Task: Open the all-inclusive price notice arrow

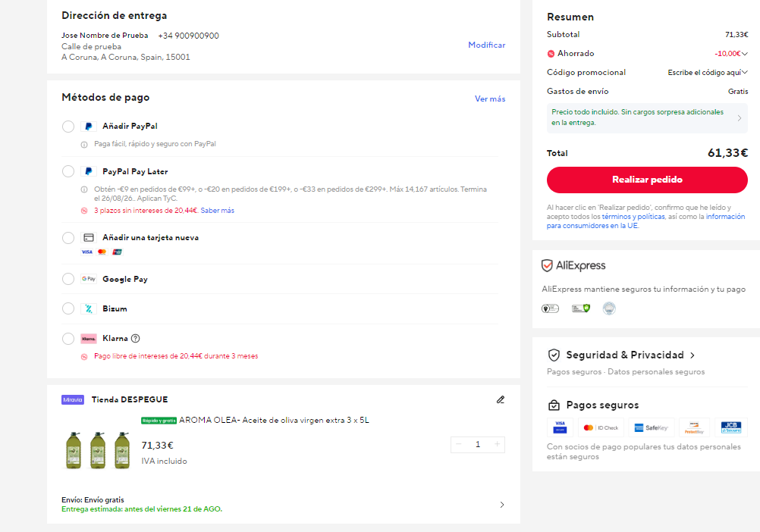Action: pos(740,118)
